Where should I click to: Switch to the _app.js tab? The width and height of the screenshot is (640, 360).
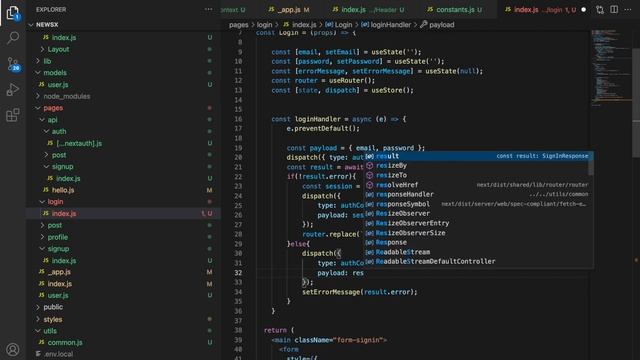(289, 9)
